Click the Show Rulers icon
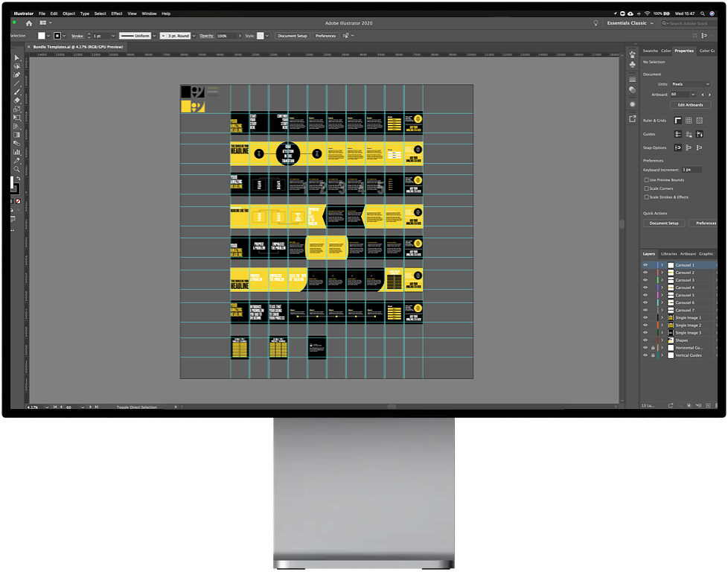 point(678,121)
